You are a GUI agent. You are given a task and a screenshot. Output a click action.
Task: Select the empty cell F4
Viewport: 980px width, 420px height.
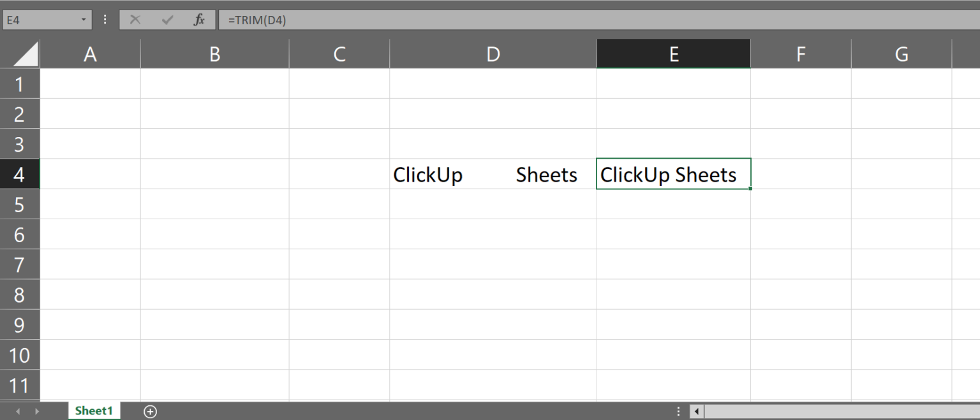801,174
